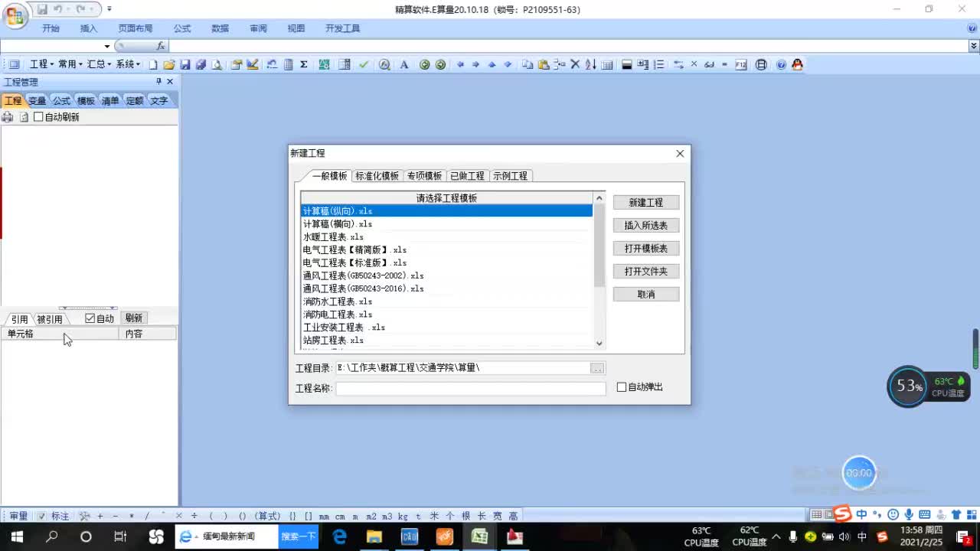Open the 汇总 dropdown menu

pos(100,65)
